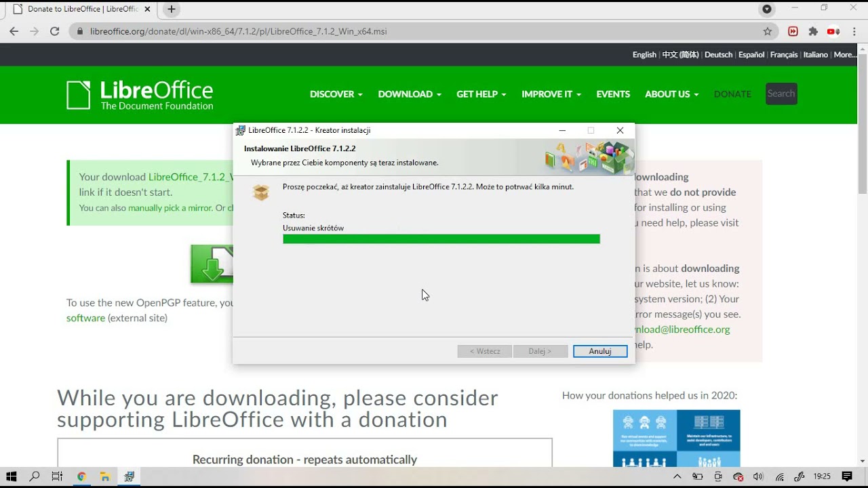Image resolution: width=868 pixels, height=488 pixels.
Task: Click the LibreOffice_7.1.2 download link
Action: point(191,177)
